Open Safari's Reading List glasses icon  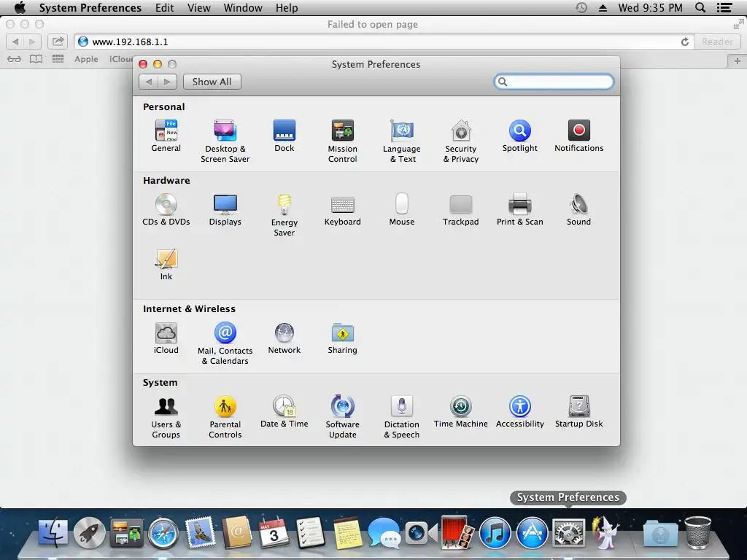(x=15, y=59)
